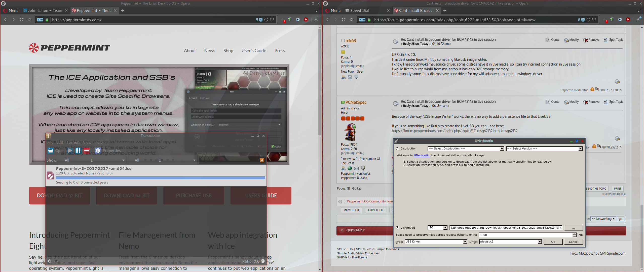
Task: Click disk image file path field
Action: [x=506, y=228]
